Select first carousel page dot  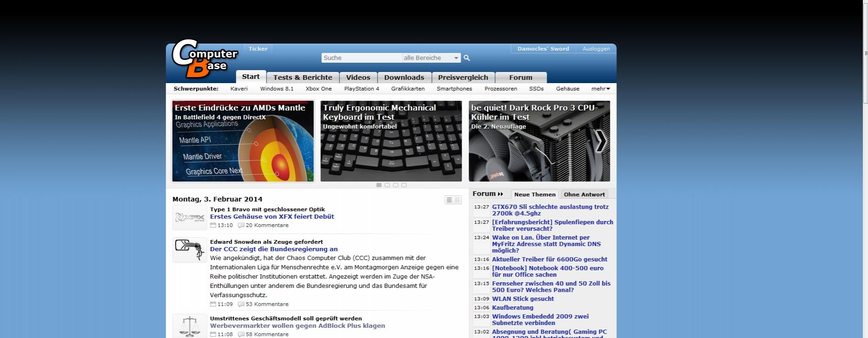tap(379, 185)
